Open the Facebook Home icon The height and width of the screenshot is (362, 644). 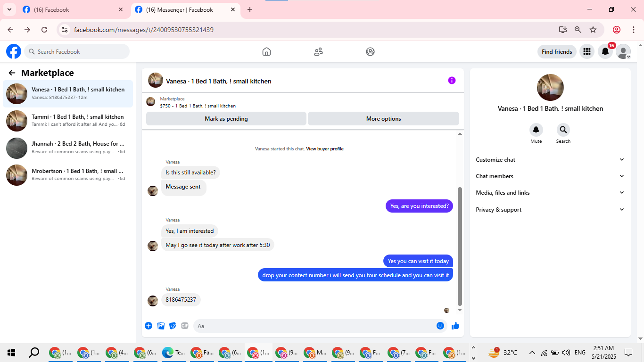pos(266,52)
